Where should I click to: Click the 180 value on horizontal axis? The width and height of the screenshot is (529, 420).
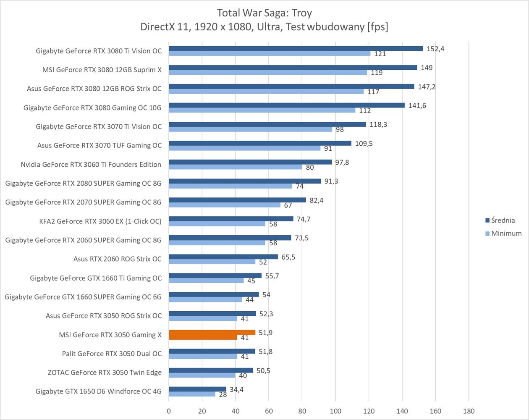469,411
